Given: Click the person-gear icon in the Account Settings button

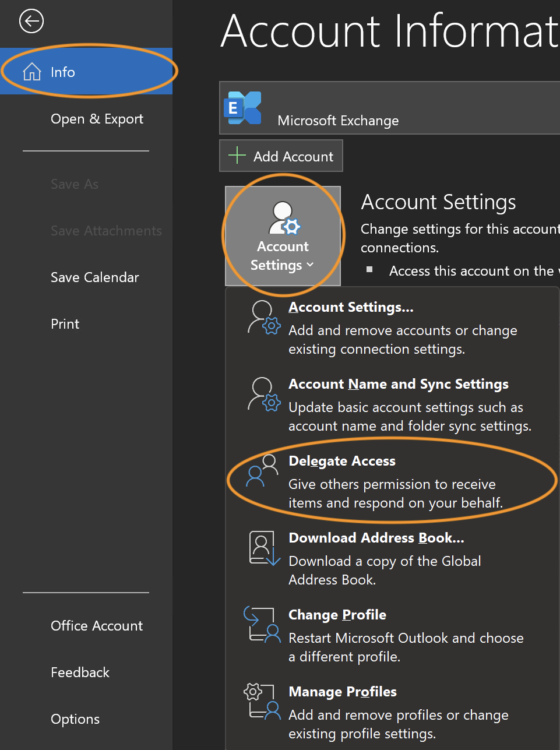Looking at the screenshot, I should click(284, 218).
